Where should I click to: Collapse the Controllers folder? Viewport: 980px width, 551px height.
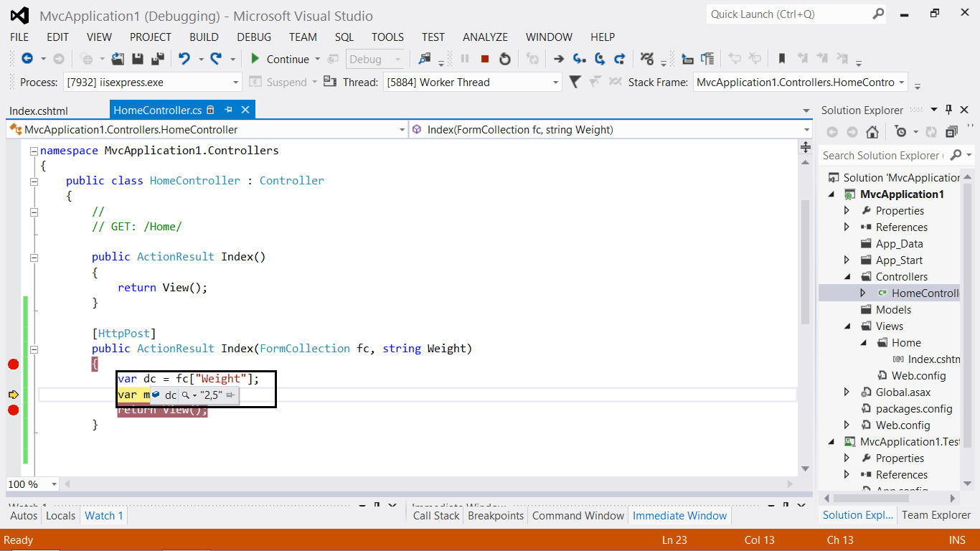[847, 276]
